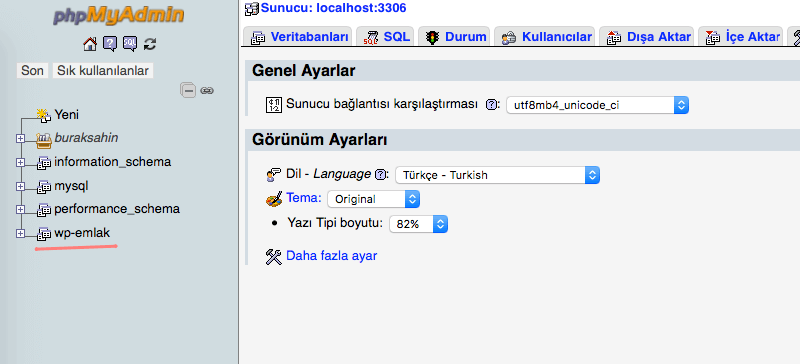Click the language icon beside Dil
This screenshot has height=364, width=800.
pos(273,175)
